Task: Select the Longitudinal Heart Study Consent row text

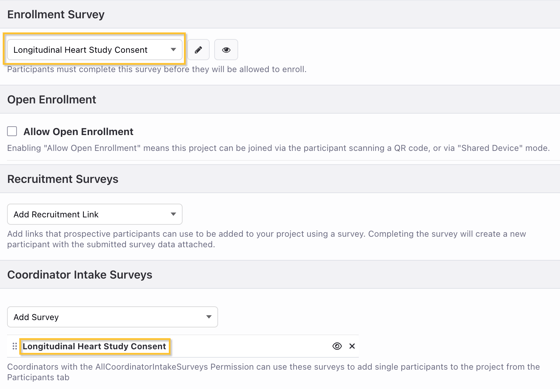Action: [x=94, y=346]
